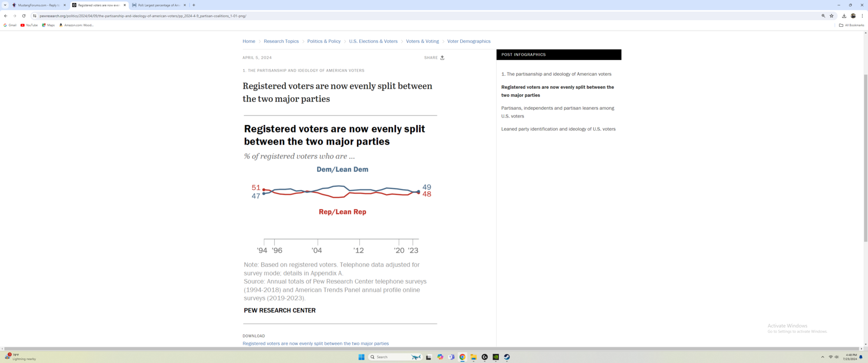
Task: Open the Voter Demographics breadcrumb link
Action: click(x=469, y=41)
